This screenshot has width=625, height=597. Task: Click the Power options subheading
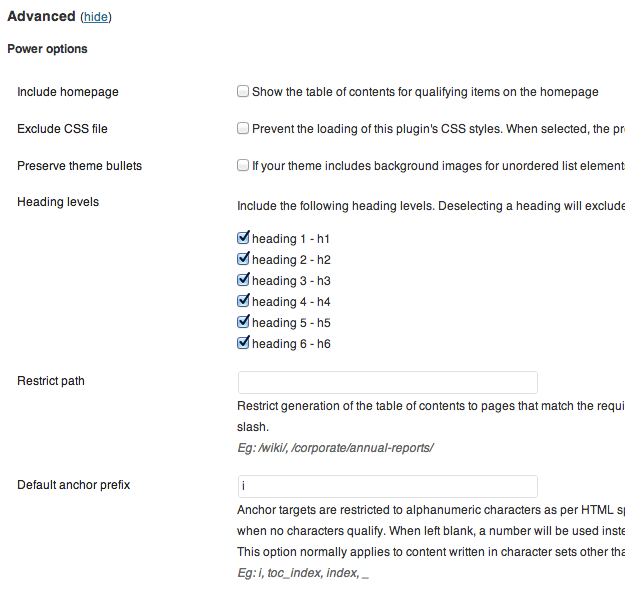click(x=47, y=49)
